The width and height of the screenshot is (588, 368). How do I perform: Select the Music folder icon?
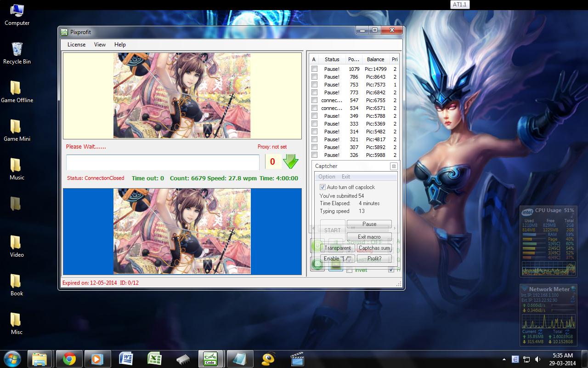(17, 169)
